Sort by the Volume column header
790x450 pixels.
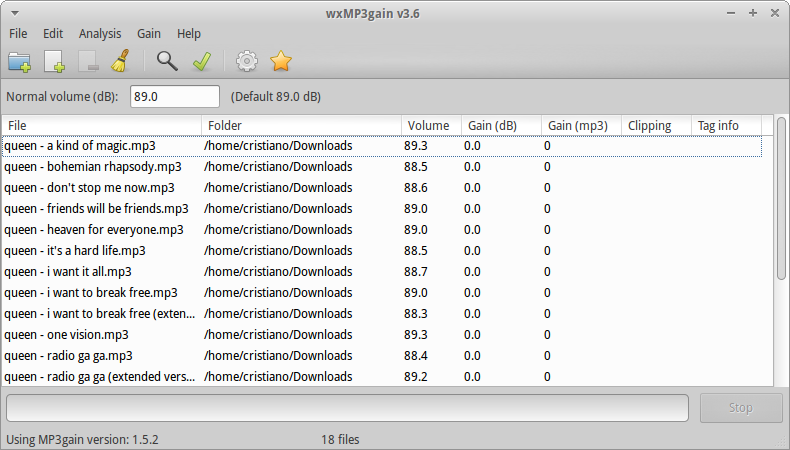click(x=431, y=125)
